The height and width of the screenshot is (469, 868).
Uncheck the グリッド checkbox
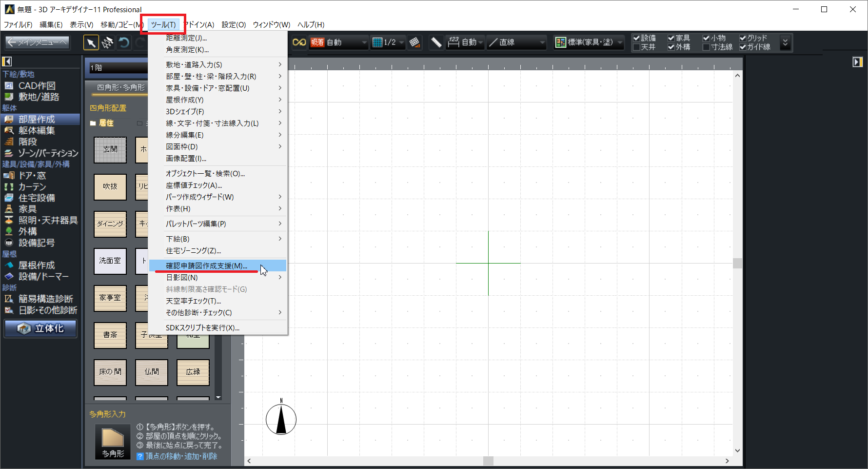(x=743, y=38)
